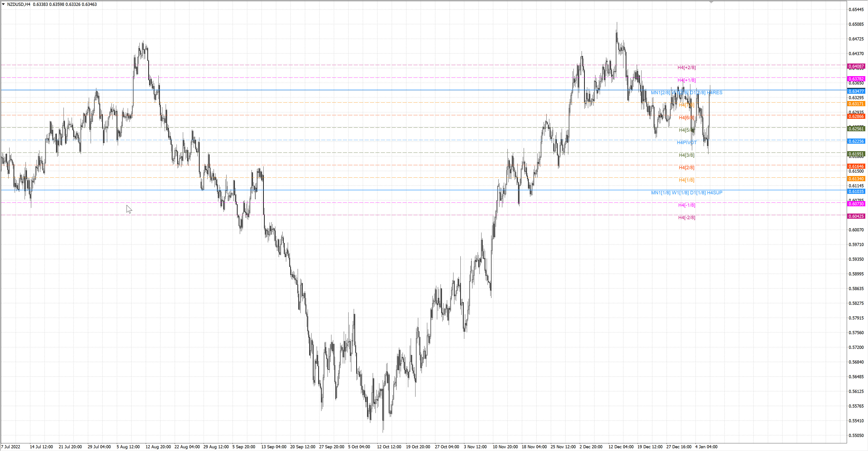Image resolution: width=868 pixels, height=451 pixels.
Task: Click 0.64725 on the price scale
Action: coord(856,39)
